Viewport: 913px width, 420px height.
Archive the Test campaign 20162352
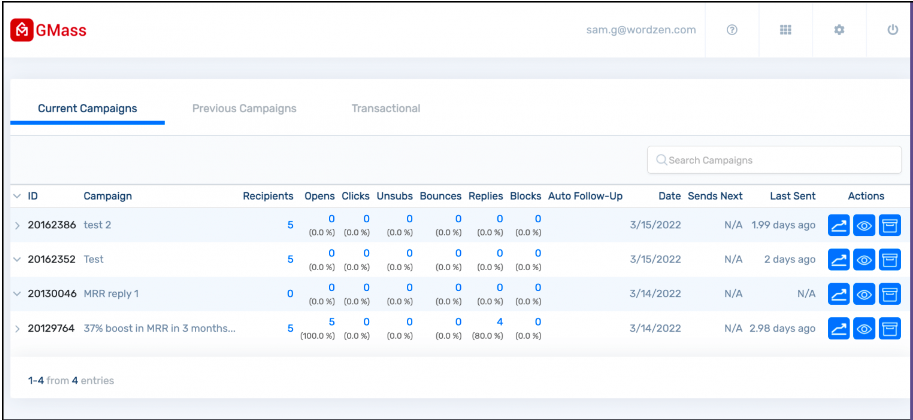coord(890,260)
